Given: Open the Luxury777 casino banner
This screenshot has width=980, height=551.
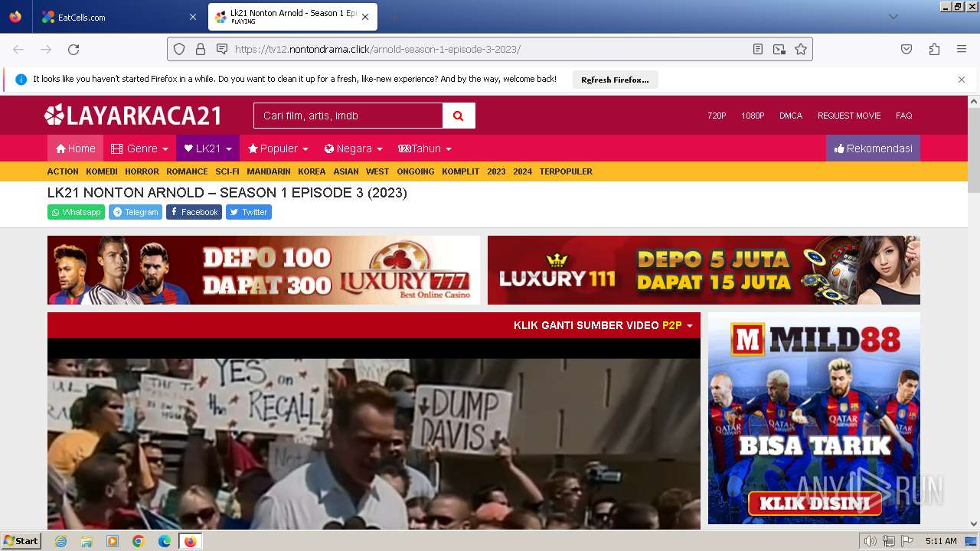Looking at the screenshot, I should [263, 270].
